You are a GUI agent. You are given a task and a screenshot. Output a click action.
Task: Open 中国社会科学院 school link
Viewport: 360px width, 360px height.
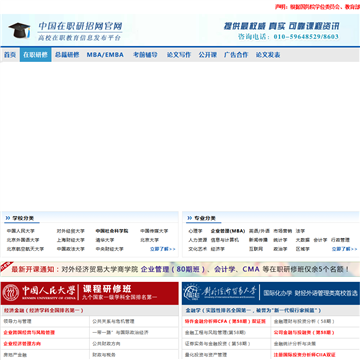(112, 231)
